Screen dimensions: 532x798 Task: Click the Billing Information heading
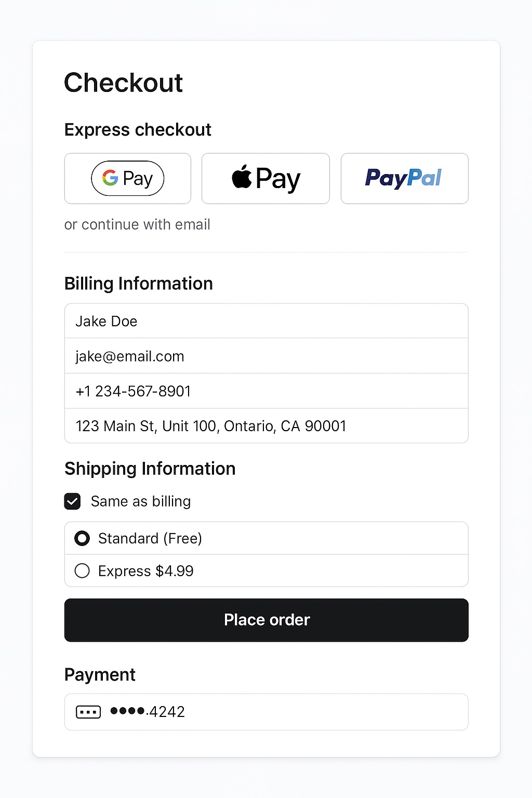pyautogui.click(x=139, y=284)
